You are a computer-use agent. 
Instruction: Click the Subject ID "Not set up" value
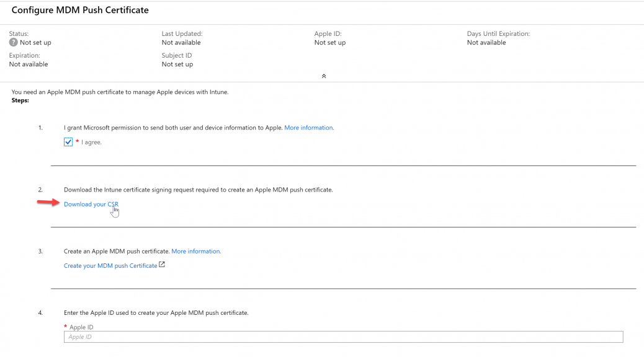tap(177, 64)
